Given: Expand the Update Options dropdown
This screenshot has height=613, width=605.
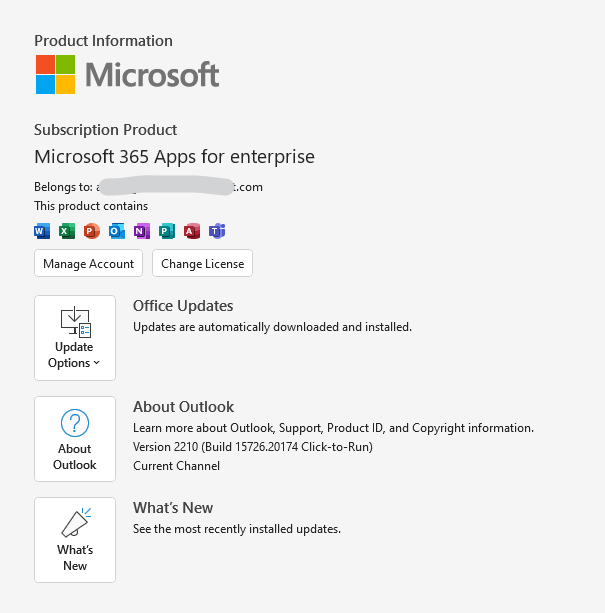Looking at the screenshot, I should [x=75, y=338].
